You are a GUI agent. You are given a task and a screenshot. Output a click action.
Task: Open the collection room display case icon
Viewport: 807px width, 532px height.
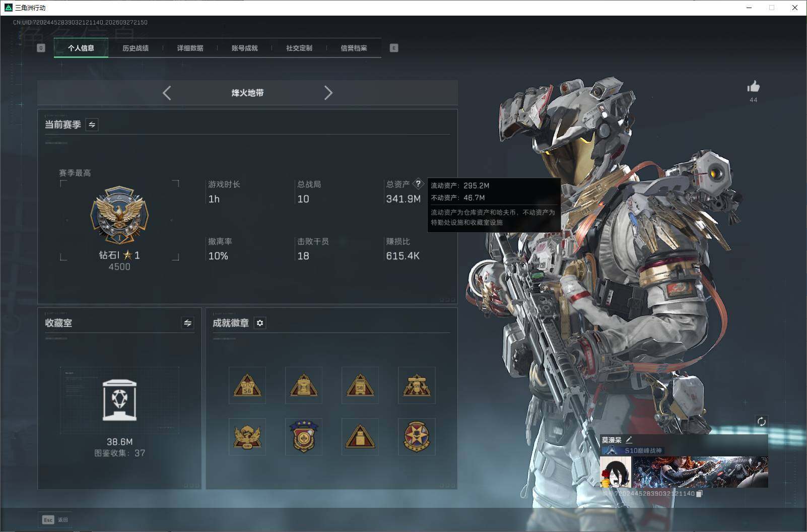point(119,400)
